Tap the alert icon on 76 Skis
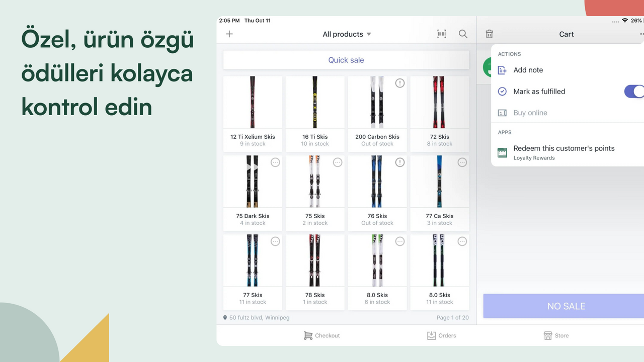The image size is (644, 362). point(400,162)
